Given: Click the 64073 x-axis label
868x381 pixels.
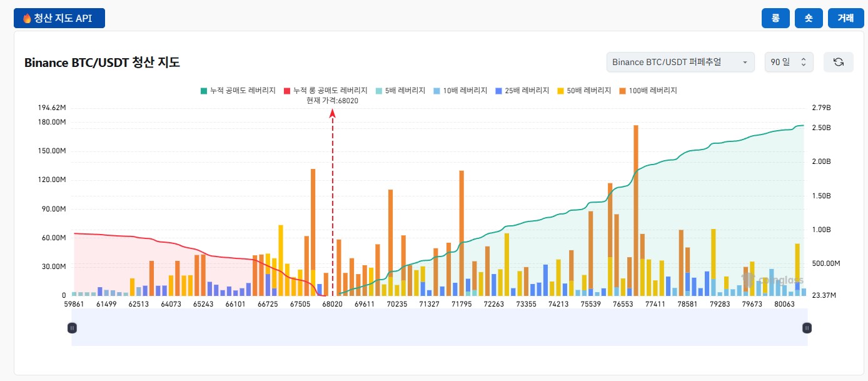Looking at the screenshot, I should [x=171, y=304].
